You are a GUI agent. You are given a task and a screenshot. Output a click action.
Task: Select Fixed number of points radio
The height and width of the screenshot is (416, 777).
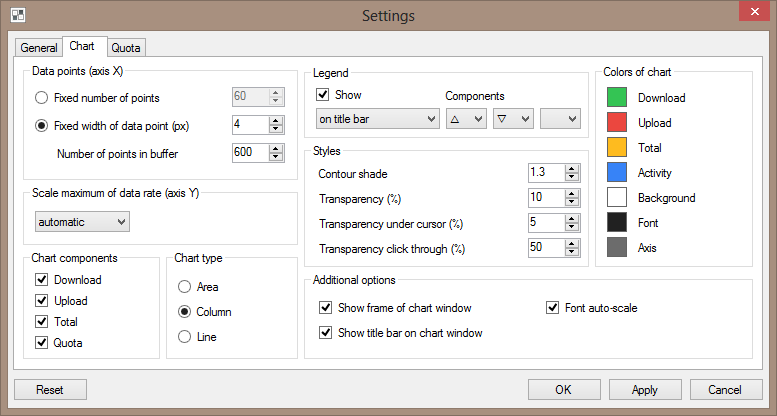point(42,98)
